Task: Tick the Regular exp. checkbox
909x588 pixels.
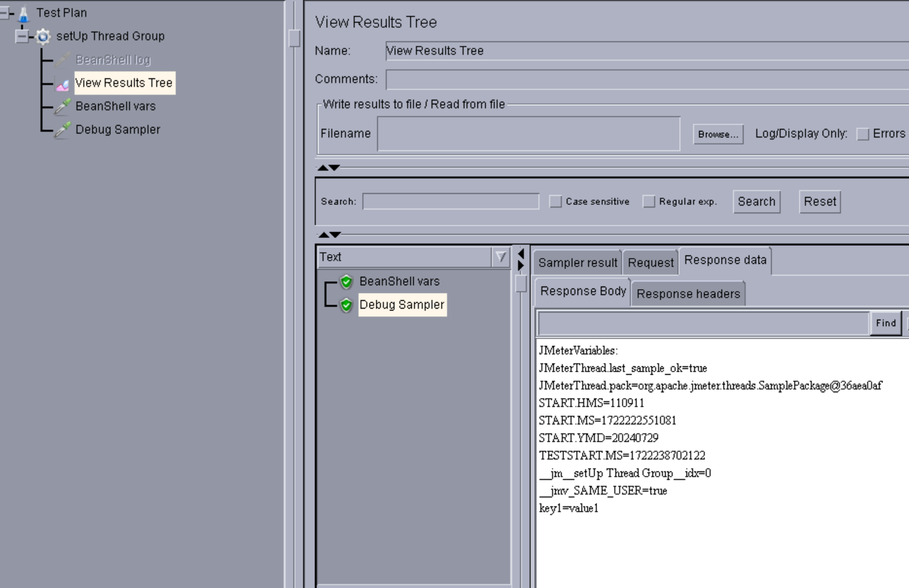Action: tap(649, 202)
